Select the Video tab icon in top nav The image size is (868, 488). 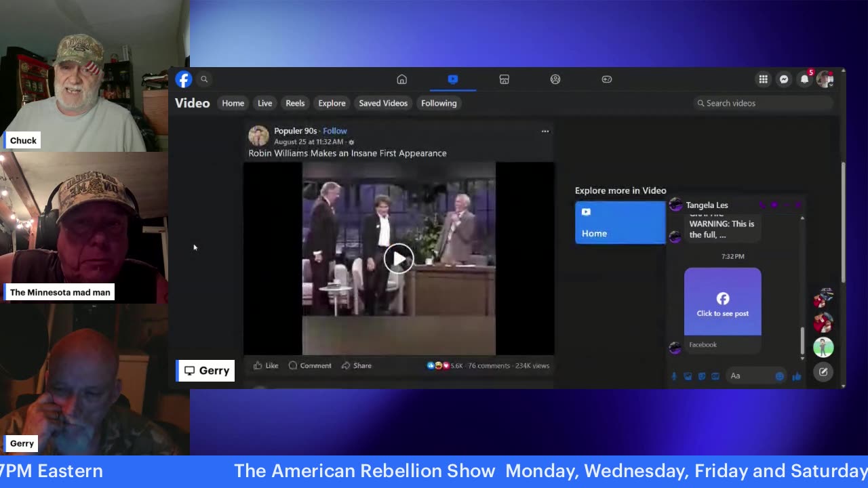point(453,79)
